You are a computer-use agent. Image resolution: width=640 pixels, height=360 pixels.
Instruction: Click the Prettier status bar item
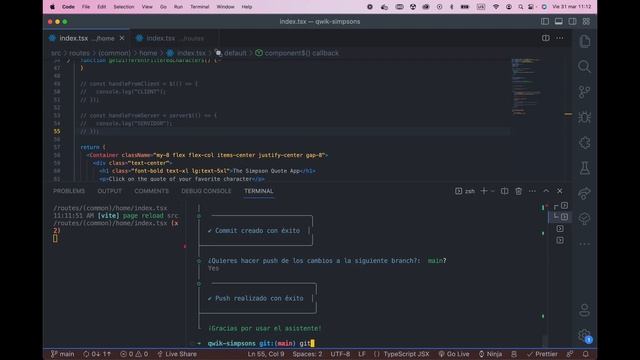click(x=542, y=354)
